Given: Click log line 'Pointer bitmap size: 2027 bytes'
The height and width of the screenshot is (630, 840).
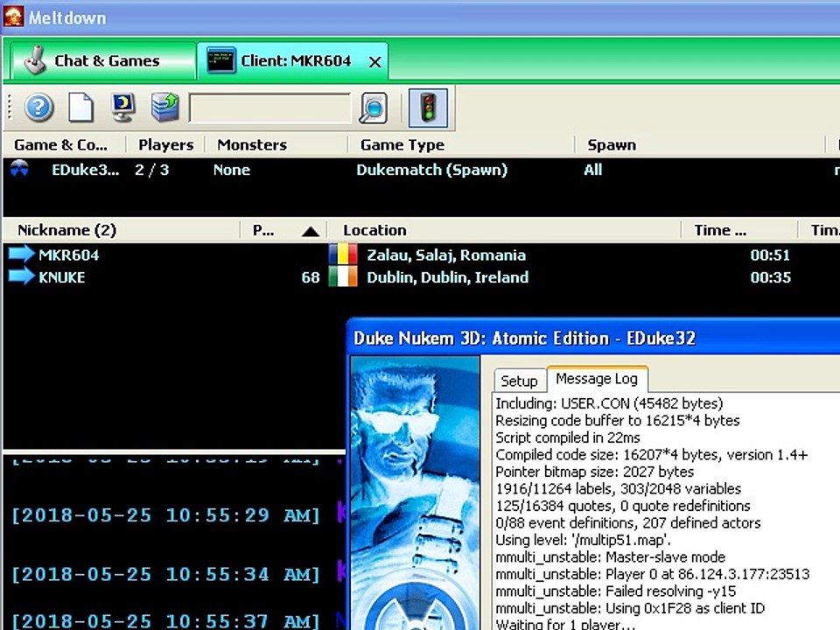Looking at the screenshot, I should tap(595, 472).
